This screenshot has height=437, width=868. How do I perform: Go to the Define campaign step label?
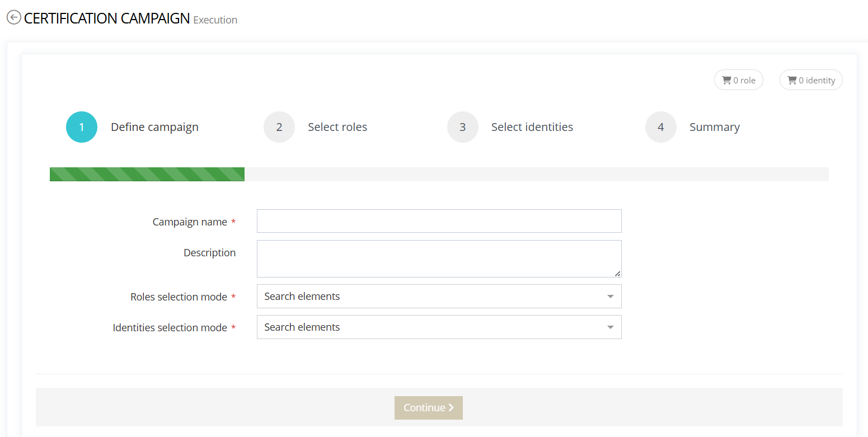click(x=154, y=127)
